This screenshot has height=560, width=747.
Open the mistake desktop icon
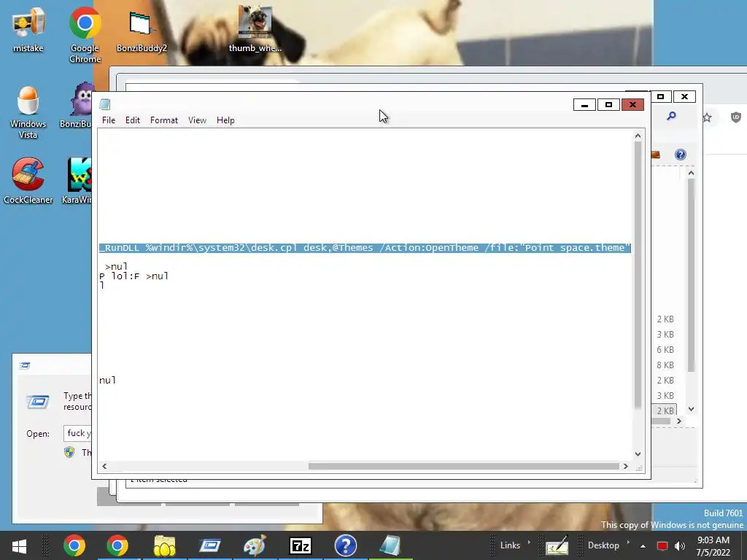pos(28,28)
